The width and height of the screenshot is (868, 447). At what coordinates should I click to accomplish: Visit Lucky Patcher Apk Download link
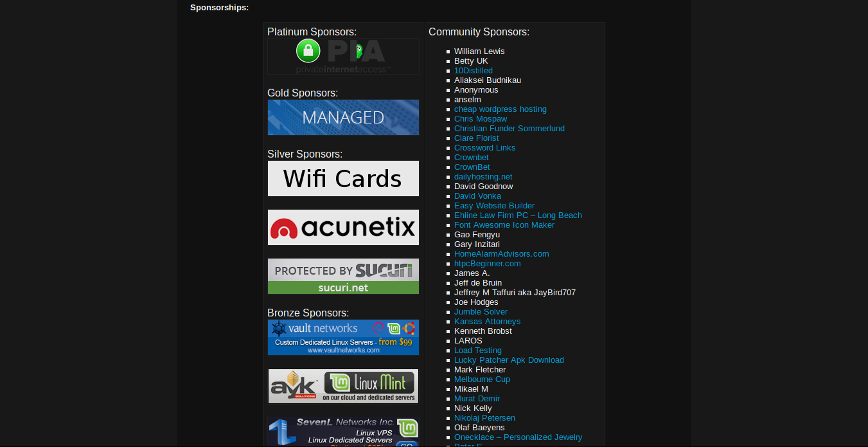click(x=509, y=360)
